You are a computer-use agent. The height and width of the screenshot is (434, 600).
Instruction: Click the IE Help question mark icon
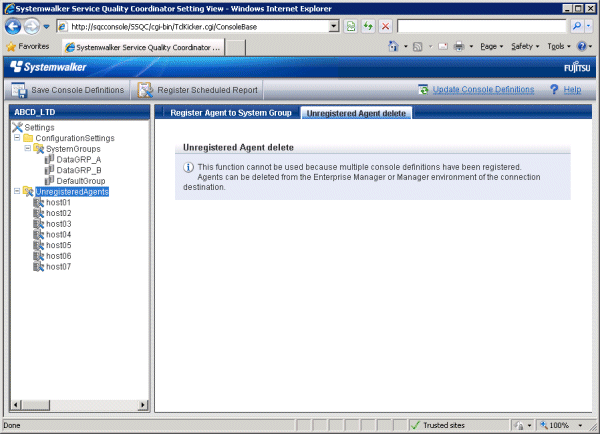point(582,47)
